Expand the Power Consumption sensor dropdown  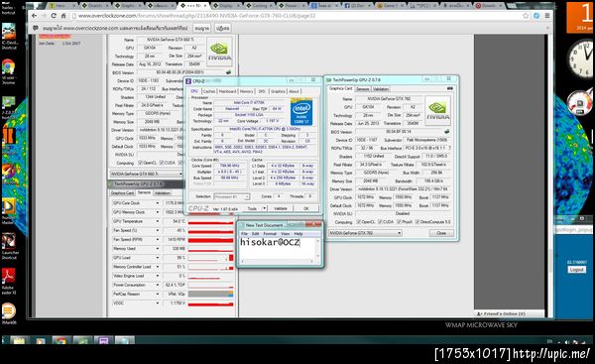(x=158, y=285)
